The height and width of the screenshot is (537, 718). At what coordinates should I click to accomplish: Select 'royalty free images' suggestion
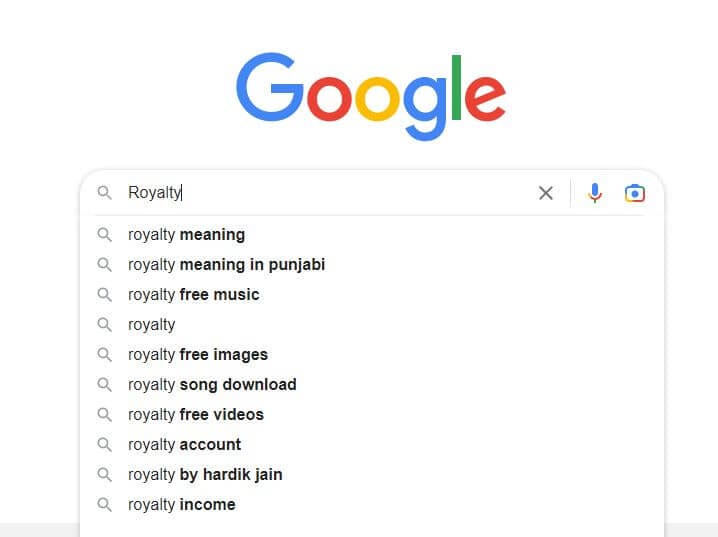coord(372,354)
